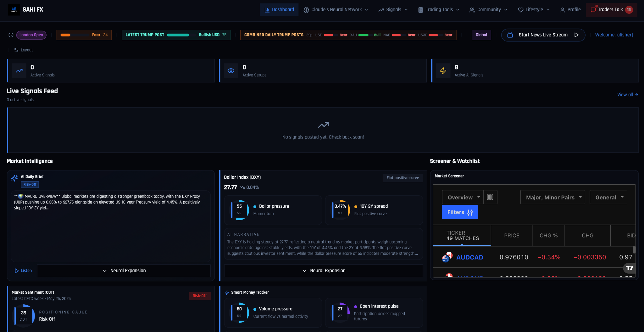Click the Risk-Off tag under AI Daily Brief
This screenshot has width=644, height=332.
(x=30, y=185)
